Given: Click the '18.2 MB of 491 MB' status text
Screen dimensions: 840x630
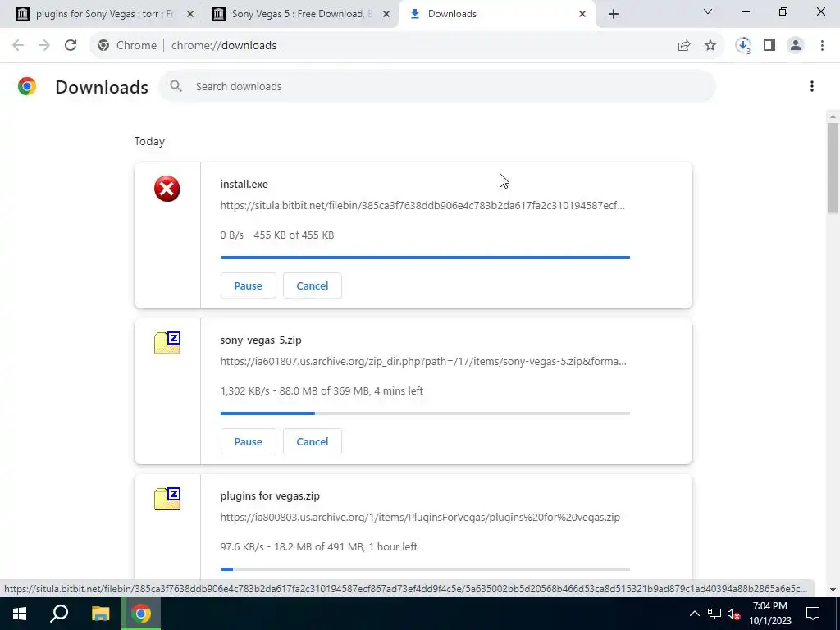Looking at the screenshot, I should (321, 546).
